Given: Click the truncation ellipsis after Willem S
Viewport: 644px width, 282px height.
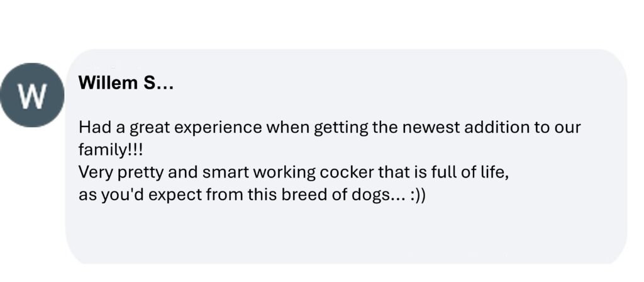Looking at the screenshot, I should click(x=165, y=84).
